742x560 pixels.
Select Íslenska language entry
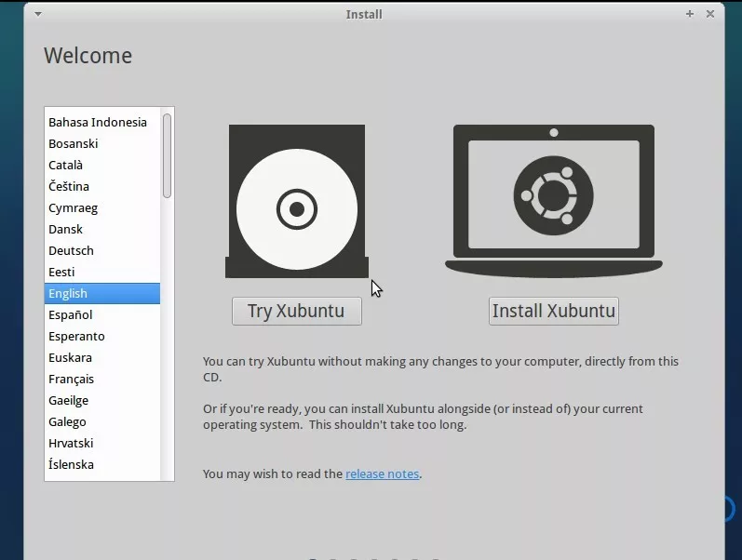tap(102, 464)
